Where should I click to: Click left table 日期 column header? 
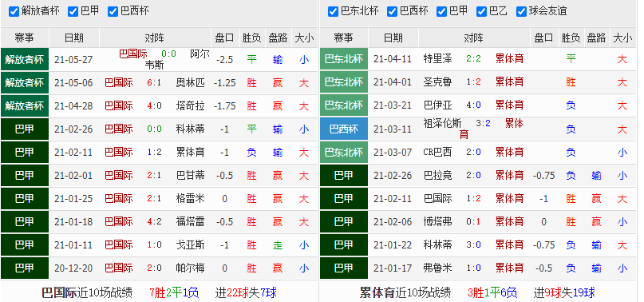click(74, 38)
